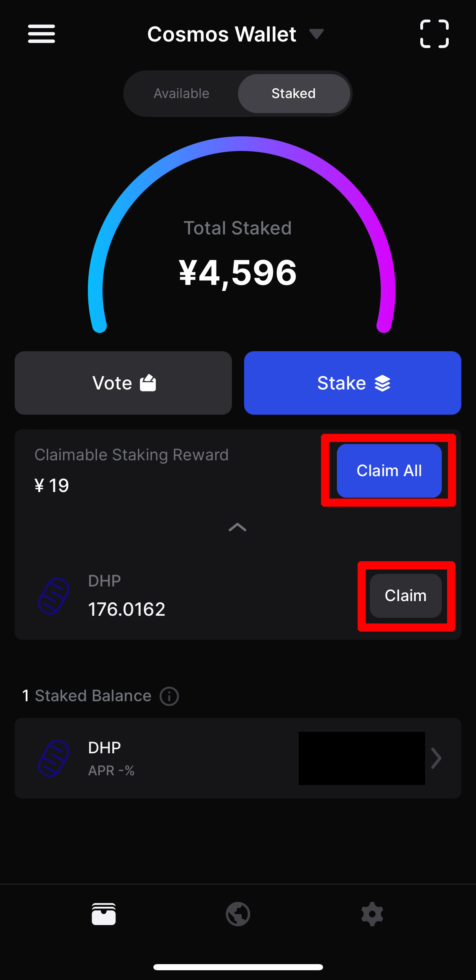
Task: Tap the Staked Balance info icon
Action: [169, 696]
